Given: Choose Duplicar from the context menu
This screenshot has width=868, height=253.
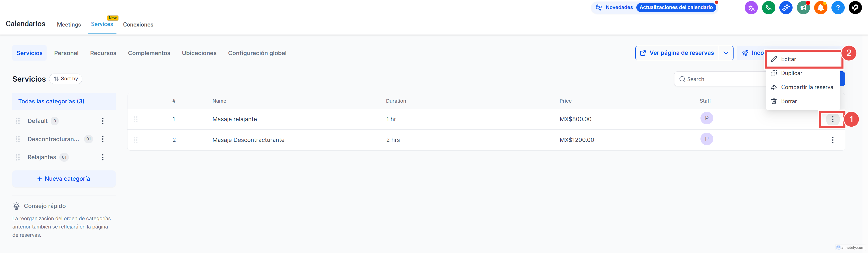Looking at the screenshot, I should [791, 73].
